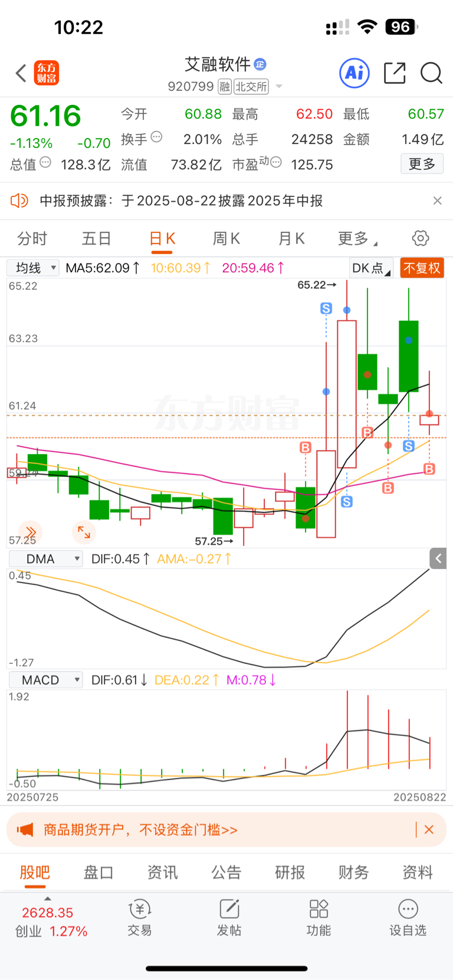
Task: Open the 东方财富 logo icon
Action: tap(47, 73)
